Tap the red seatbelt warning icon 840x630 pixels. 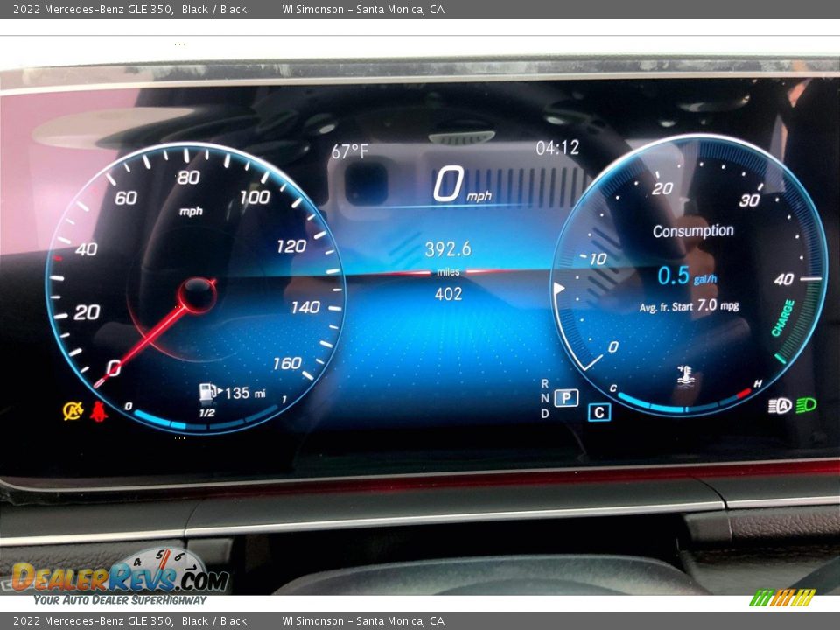click(x=99, y=411)
